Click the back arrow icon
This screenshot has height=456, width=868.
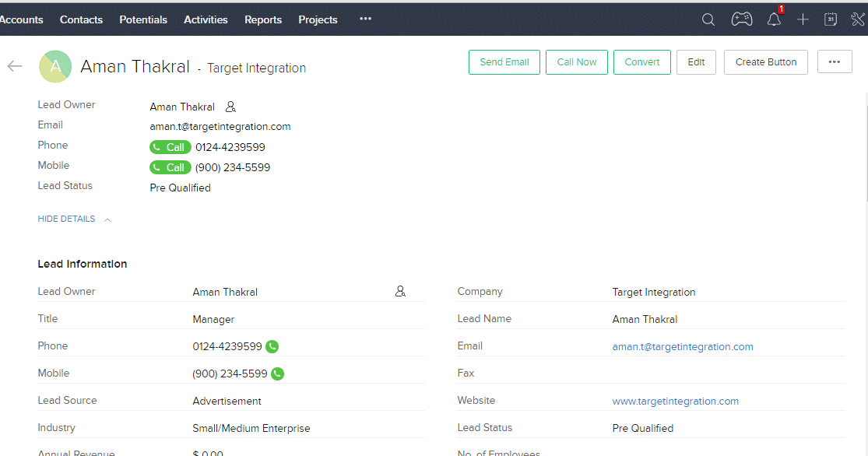point(15,66)
